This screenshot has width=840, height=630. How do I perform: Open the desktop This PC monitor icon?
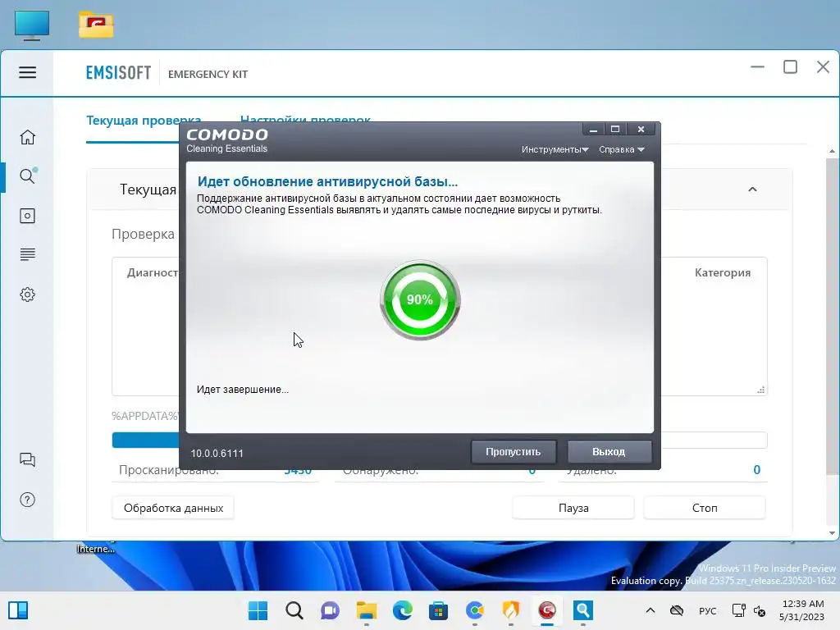(32, 25)
